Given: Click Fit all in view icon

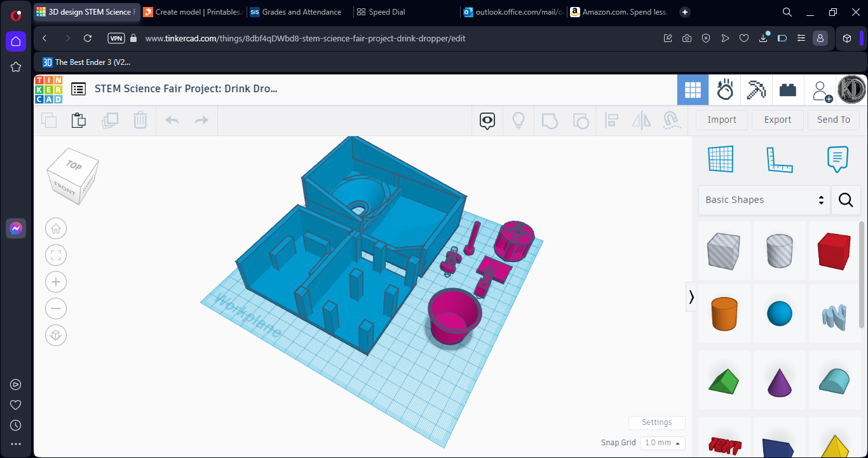Looking at the screenshot, I should point(56,255).
